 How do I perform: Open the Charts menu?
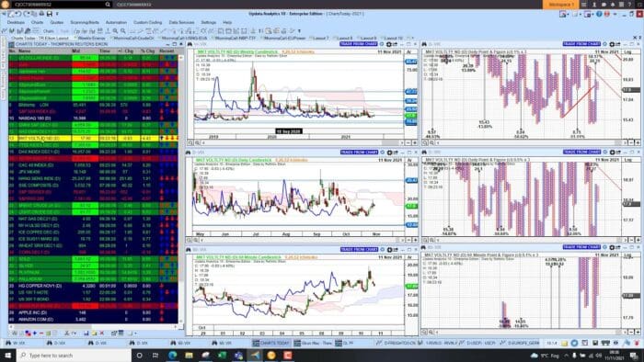coord(37,23)
